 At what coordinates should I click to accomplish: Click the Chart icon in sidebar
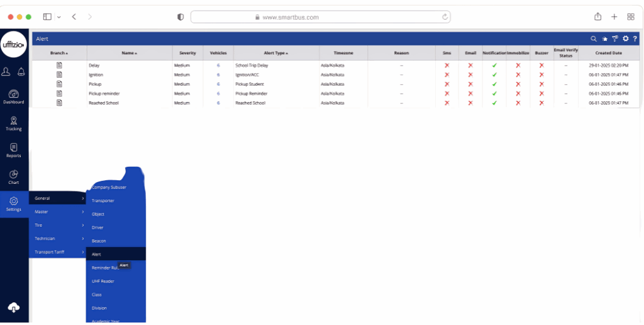[14, 176]
